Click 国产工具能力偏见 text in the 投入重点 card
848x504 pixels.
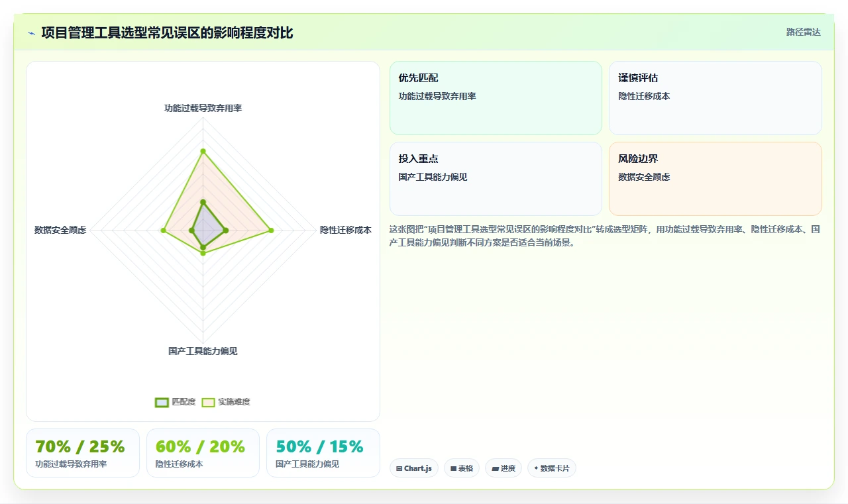pyautogui.click(x=433, y=177)
